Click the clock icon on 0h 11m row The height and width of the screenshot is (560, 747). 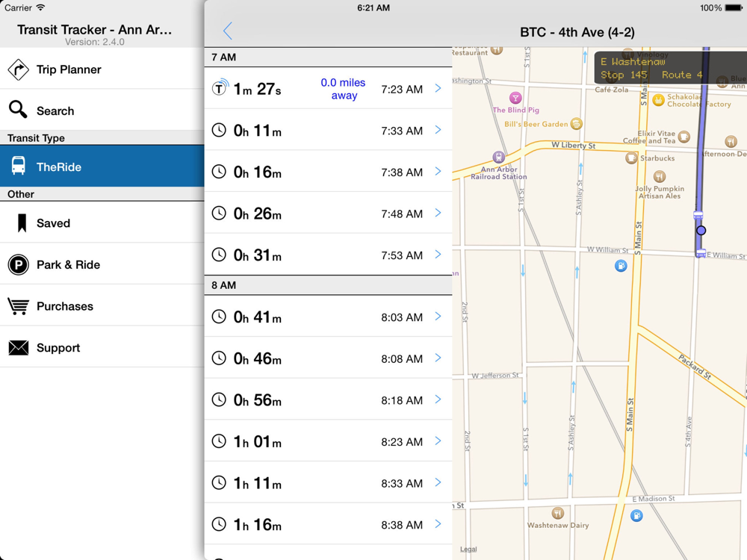click(x=219, y=130)
